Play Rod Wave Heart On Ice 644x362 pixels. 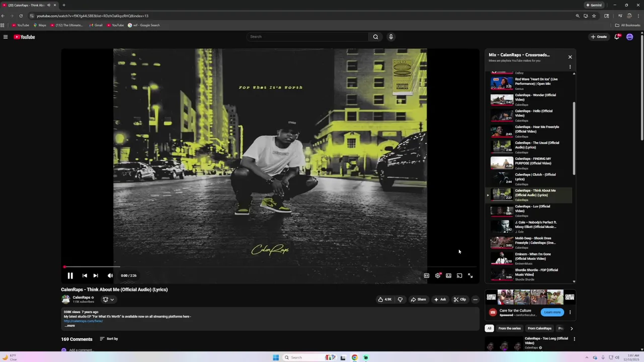point(528,83)
